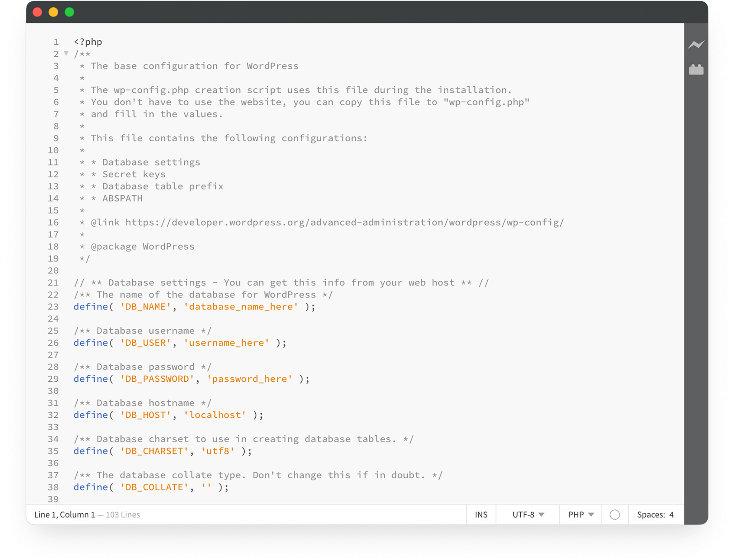Select line number 23 in the gutter
This screenshot has height=560, width=732.
pos(53,307)
